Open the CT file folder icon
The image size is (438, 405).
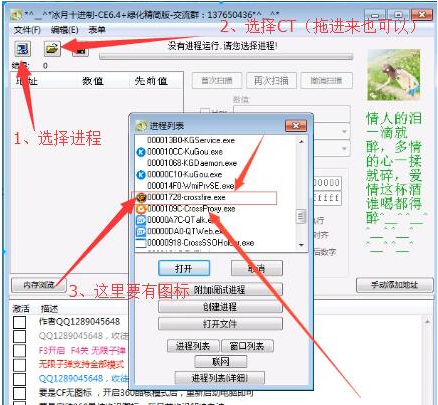click(52, 49)
